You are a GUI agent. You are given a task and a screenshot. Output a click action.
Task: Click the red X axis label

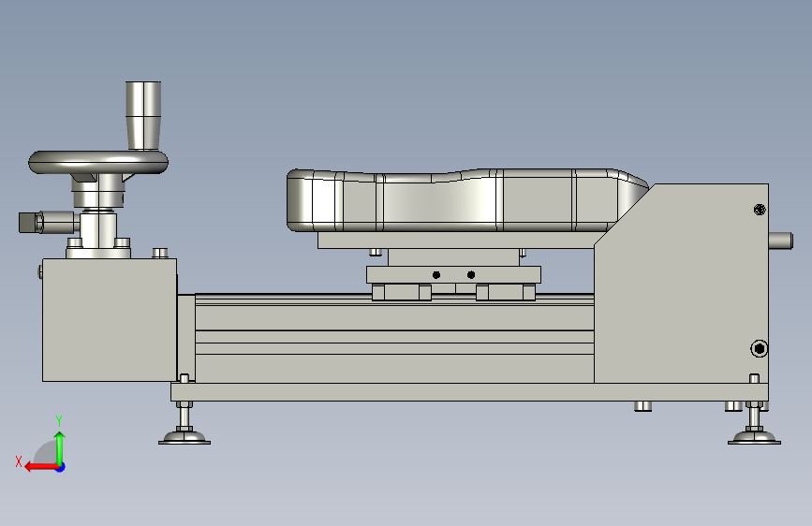tap(19, 461)
